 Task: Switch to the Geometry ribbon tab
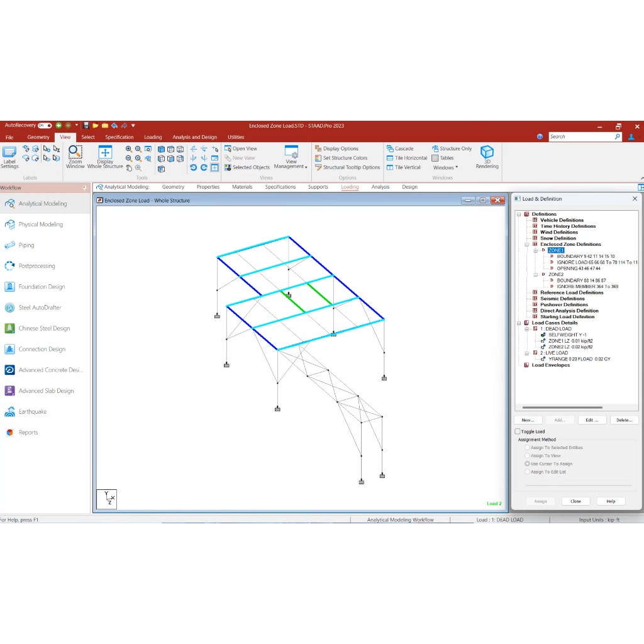38,137
